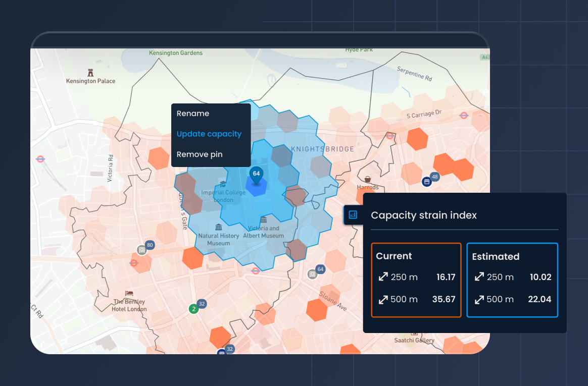Click the Victoria and Albert Museum icon
This screenshot has height=386, width=588.
pyautogui.click(x=263, y=219)
